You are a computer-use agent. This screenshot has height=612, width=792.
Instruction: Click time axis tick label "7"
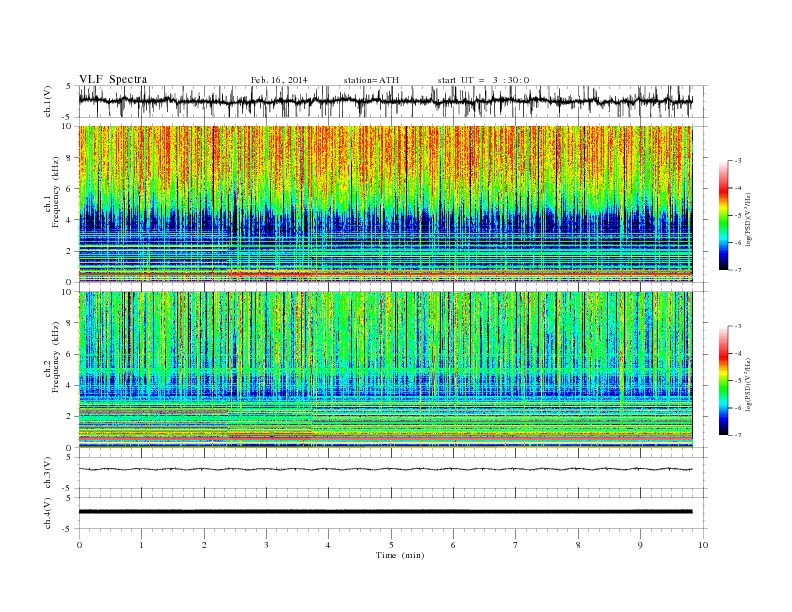[x=516, y=545]
